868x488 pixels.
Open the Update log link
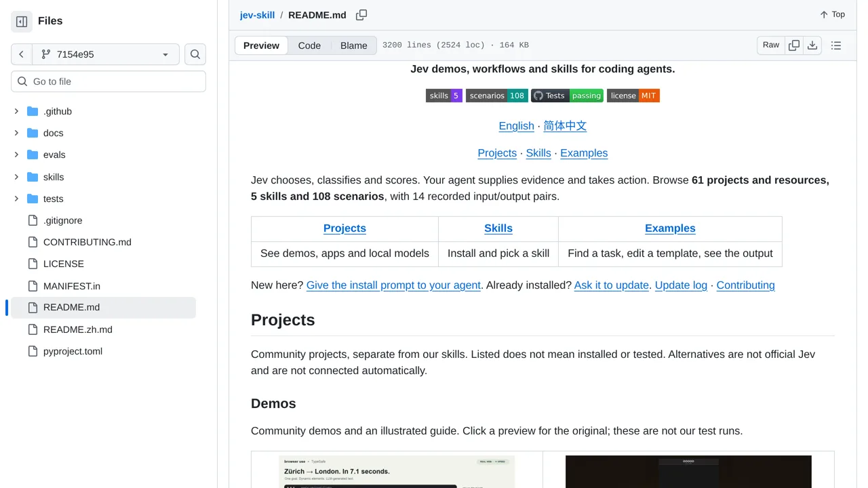click(681, 285)
